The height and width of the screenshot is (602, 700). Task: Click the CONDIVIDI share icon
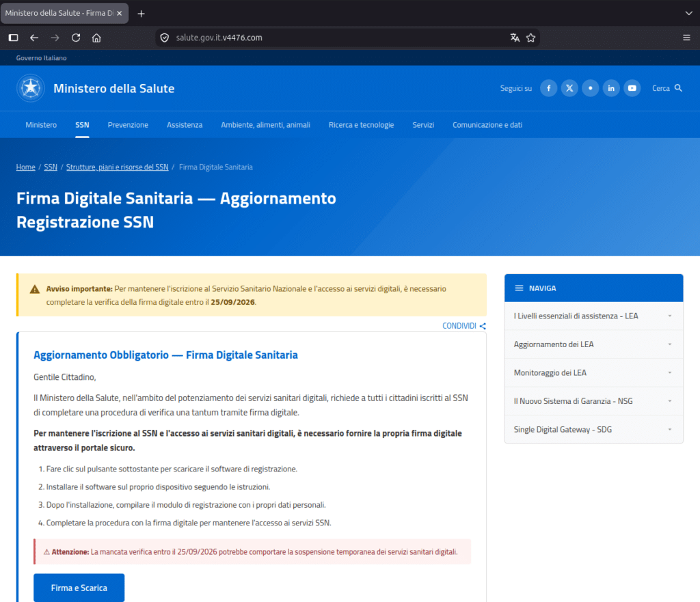pyautogui.click(x=483, y=326)
